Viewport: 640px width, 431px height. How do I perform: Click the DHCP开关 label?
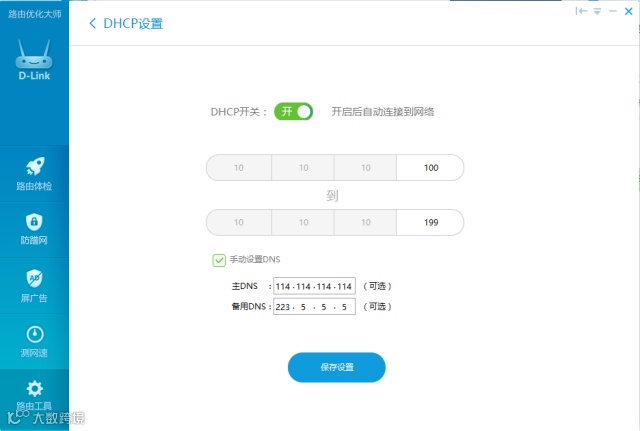click(x=239, y=112)
